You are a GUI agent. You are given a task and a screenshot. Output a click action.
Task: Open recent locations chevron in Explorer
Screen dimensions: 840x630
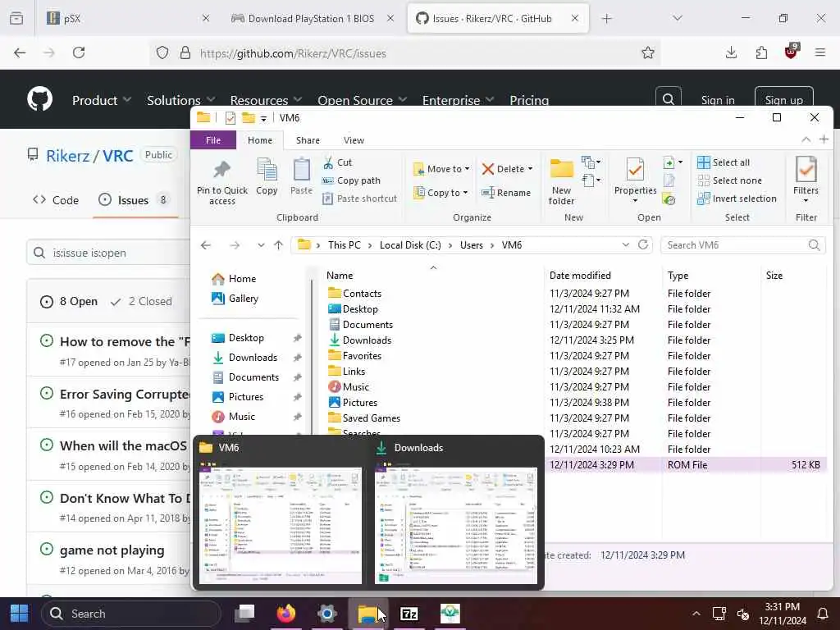[x=261, y=244]
